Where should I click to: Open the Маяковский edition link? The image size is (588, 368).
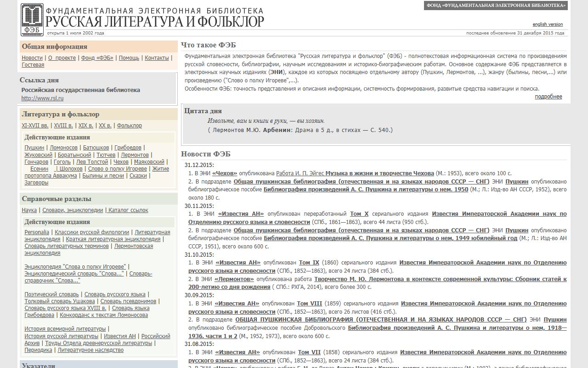pyautogui.click(x=149, y=162)
